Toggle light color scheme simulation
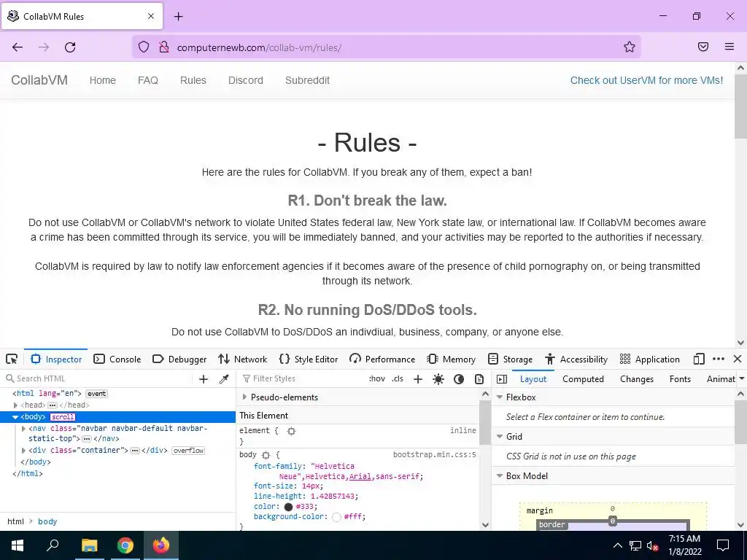Screen dimensions: 747x560 (438, 379)
